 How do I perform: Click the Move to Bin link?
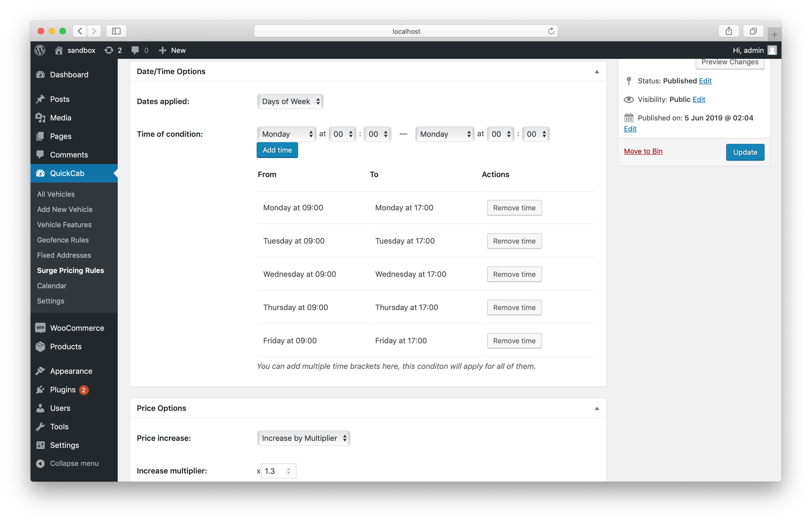pyautogui.click(x=643, y=151)
